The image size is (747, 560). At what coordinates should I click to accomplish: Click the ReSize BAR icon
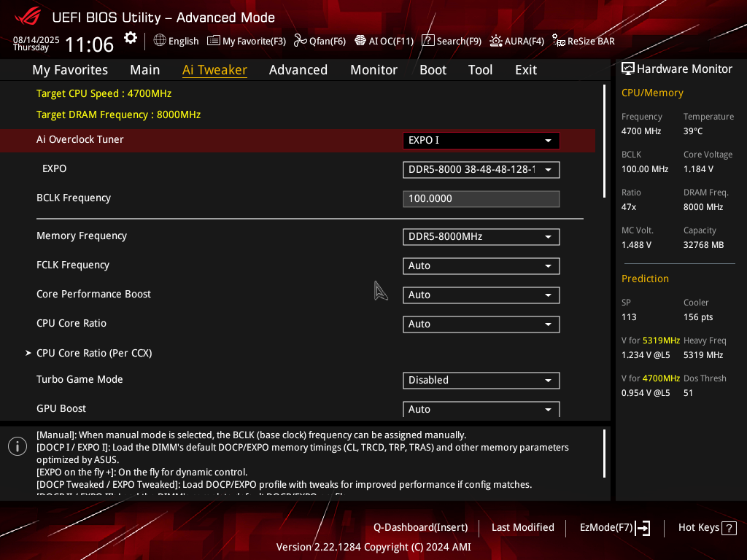click(x=558, y=41)
